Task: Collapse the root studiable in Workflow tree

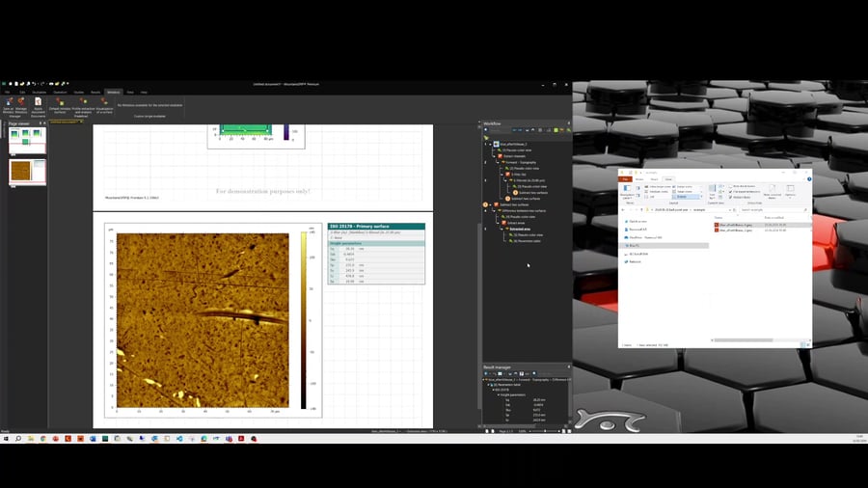Action: click(x=490, y=144)
